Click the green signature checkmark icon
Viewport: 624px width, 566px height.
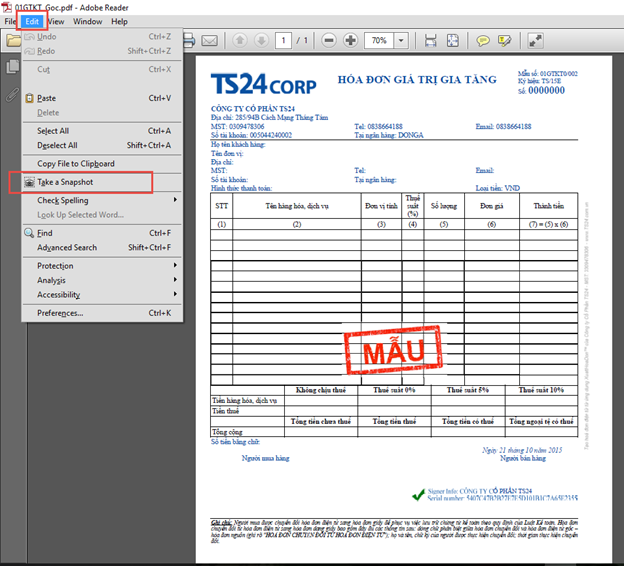(x=418, y=495)
